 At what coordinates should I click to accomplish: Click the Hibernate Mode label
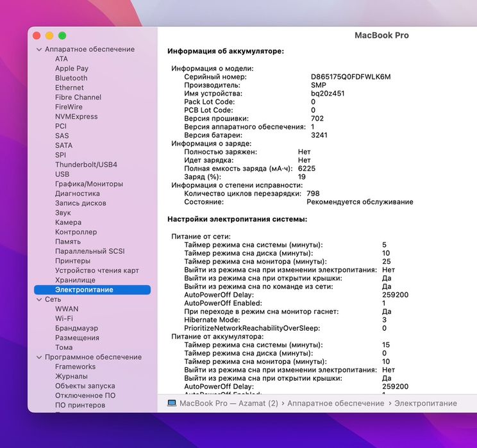pyautogui.click(x=212, y=320)
